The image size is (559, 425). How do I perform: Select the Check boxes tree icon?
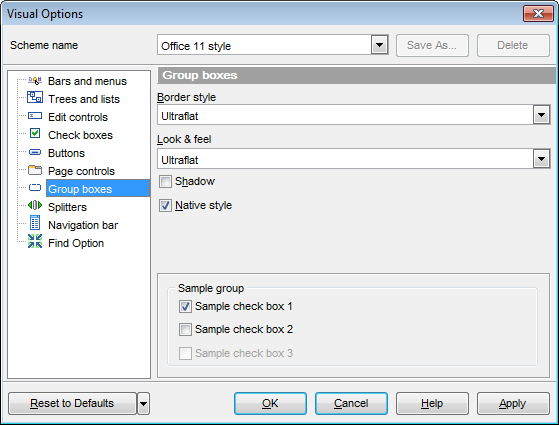[35, 133]
